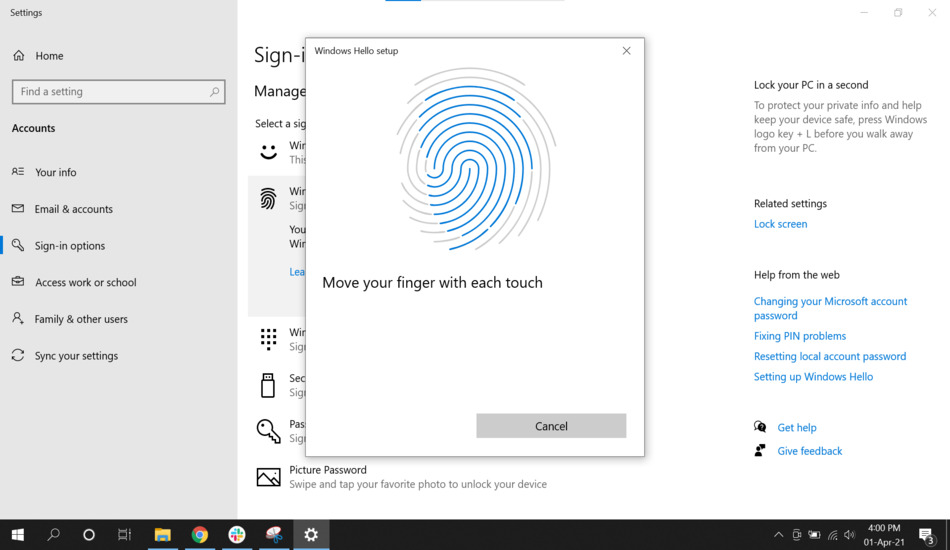Open Cortana circle on taskbar
This screenshot has height=550, width=950.
coord(89,535)
